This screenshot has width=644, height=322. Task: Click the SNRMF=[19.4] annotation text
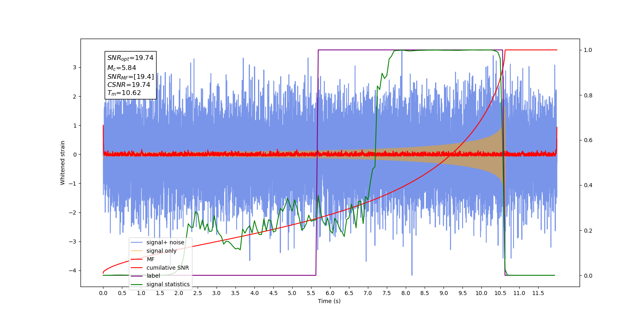(130, 76)
